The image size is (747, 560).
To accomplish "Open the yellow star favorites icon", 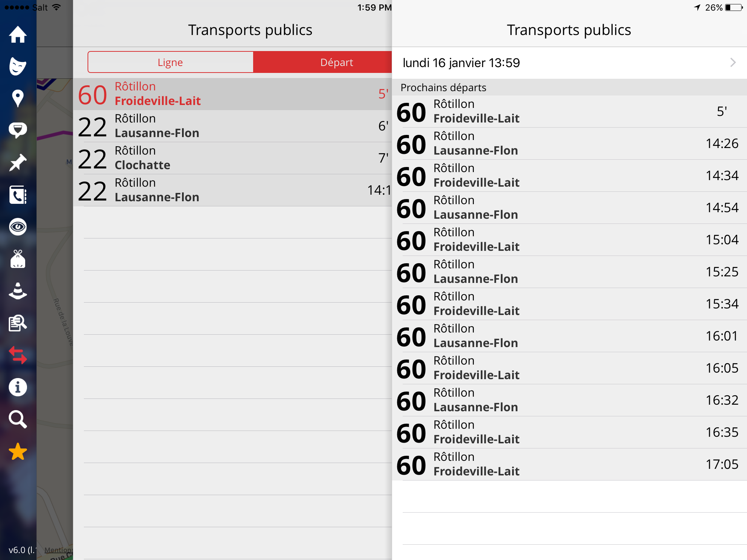I will (x=18, y=451).
